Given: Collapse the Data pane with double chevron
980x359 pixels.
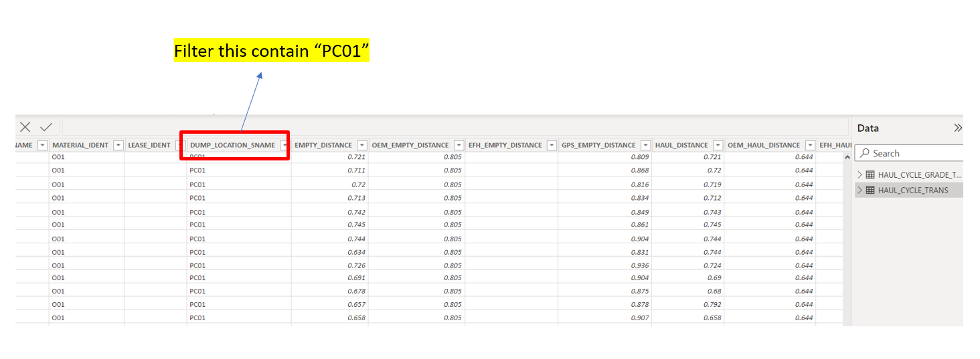Looking at the screenshot, I should coord(958,128).
